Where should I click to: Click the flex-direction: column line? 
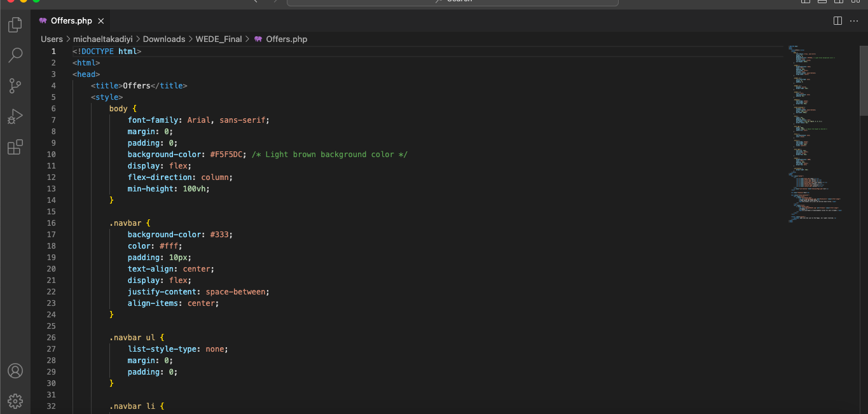[181, 177]
